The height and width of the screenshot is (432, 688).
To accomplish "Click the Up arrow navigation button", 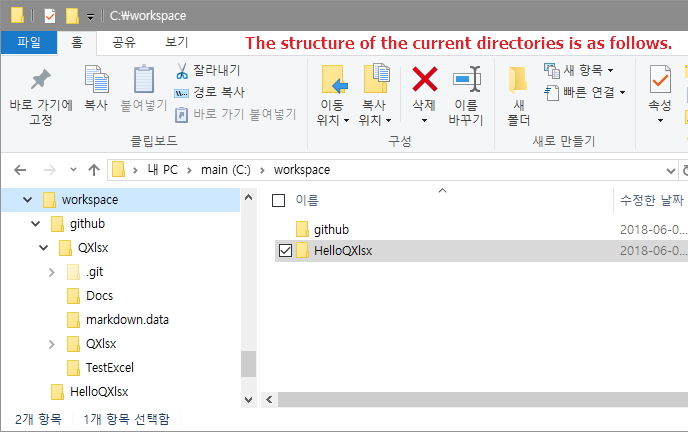I will [94, 170].
